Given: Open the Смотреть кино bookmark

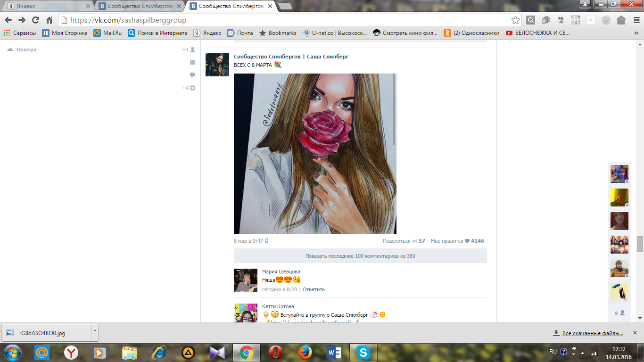Looking at the screenshot, I should pyautogui.click(x=405, y=33).
